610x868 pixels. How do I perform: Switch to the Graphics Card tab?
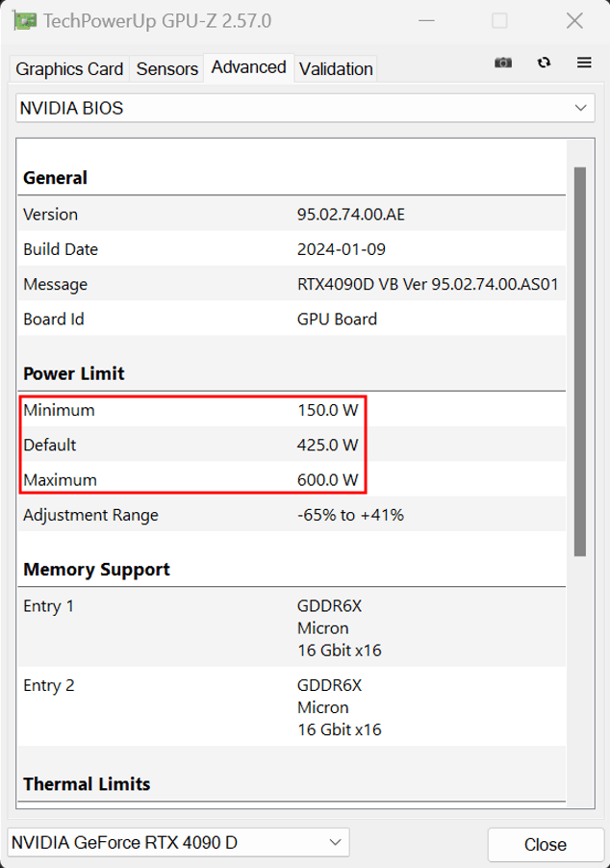(69, 69)
